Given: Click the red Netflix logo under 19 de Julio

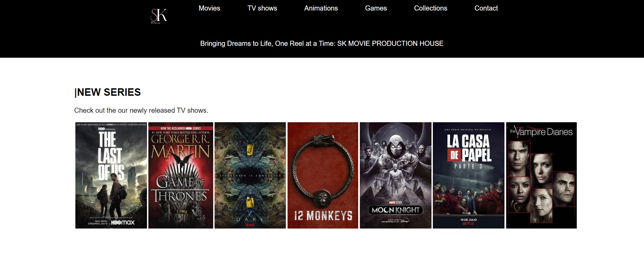Looking at the screenshot, I should [x=468, y=223].
